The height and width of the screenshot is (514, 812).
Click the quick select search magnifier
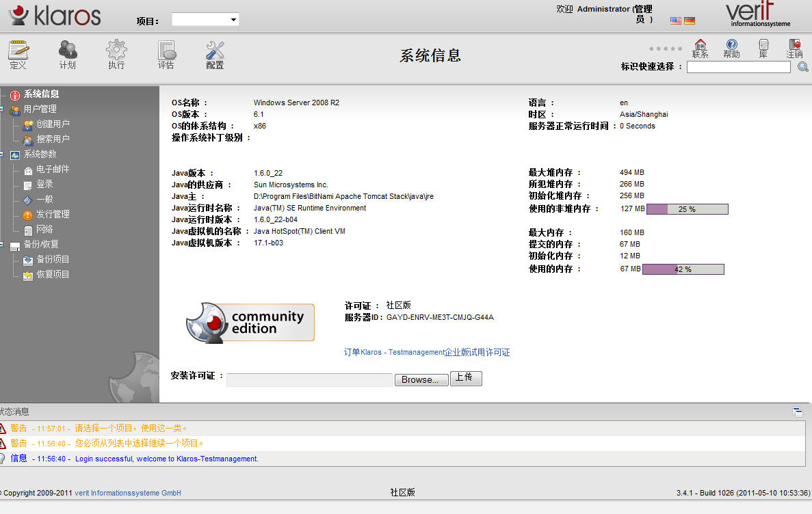pyautogui.click(x=803, y=67)
